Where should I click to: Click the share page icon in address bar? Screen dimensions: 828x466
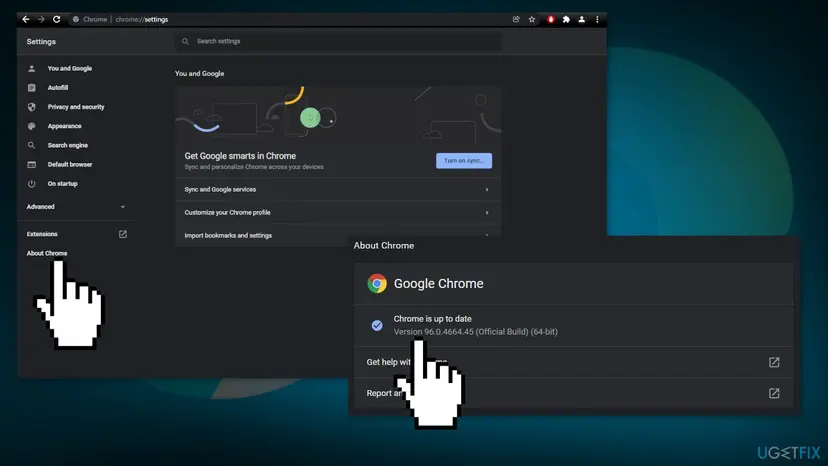pos(516,20)
